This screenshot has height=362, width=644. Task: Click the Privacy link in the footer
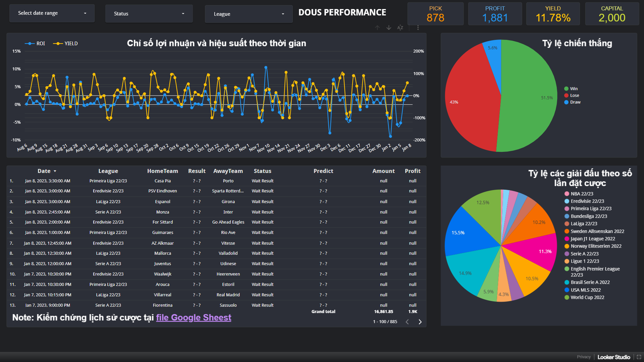pos(584,357)
